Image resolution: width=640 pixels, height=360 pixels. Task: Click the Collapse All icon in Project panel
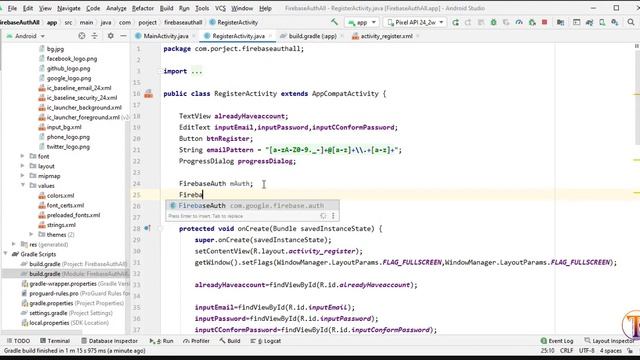(94, 36)
